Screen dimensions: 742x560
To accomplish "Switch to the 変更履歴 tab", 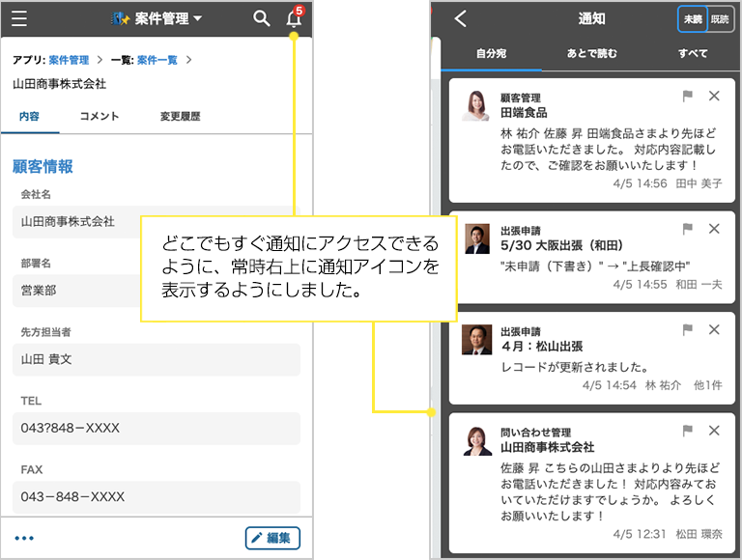I will point(181,117).
